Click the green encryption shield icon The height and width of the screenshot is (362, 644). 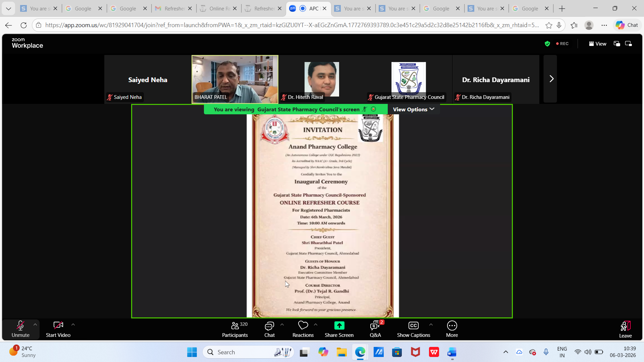547,44
